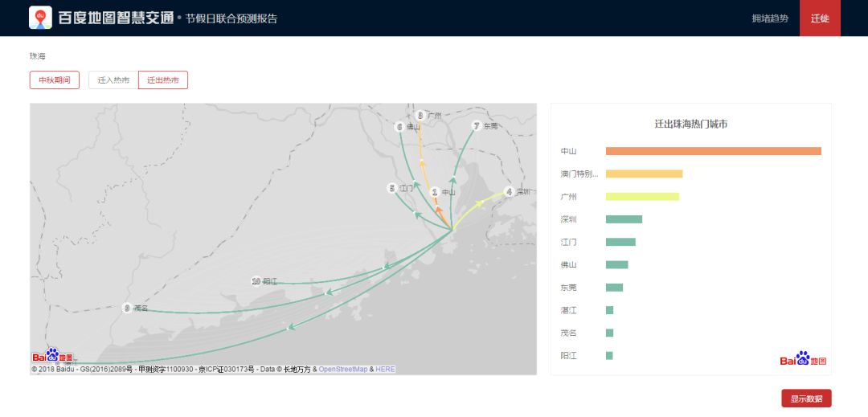Click the 江门 bar in the chart
The image size is (868, 417).
tap(620, 242)
